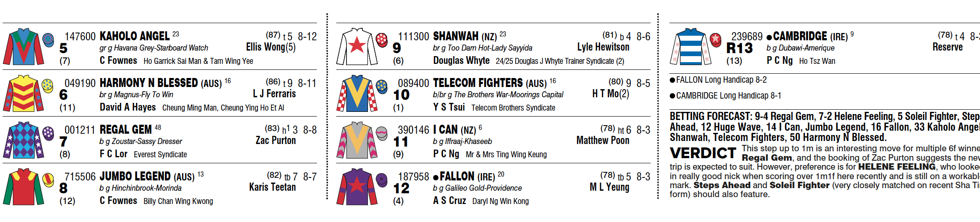Click Regal Gem's blue and purple diamond silks
980x222 pixels.
[x=24, y=140]
